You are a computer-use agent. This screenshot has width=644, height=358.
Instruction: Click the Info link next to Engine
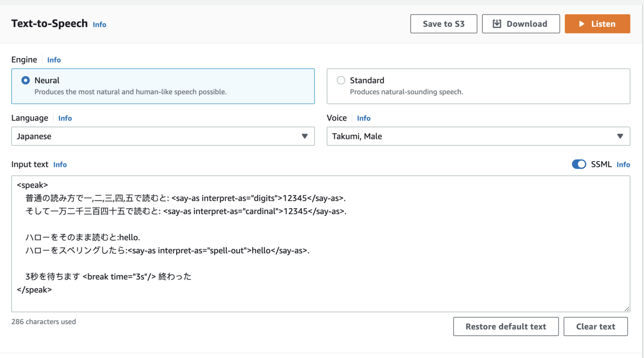click(x=54, y=59)
